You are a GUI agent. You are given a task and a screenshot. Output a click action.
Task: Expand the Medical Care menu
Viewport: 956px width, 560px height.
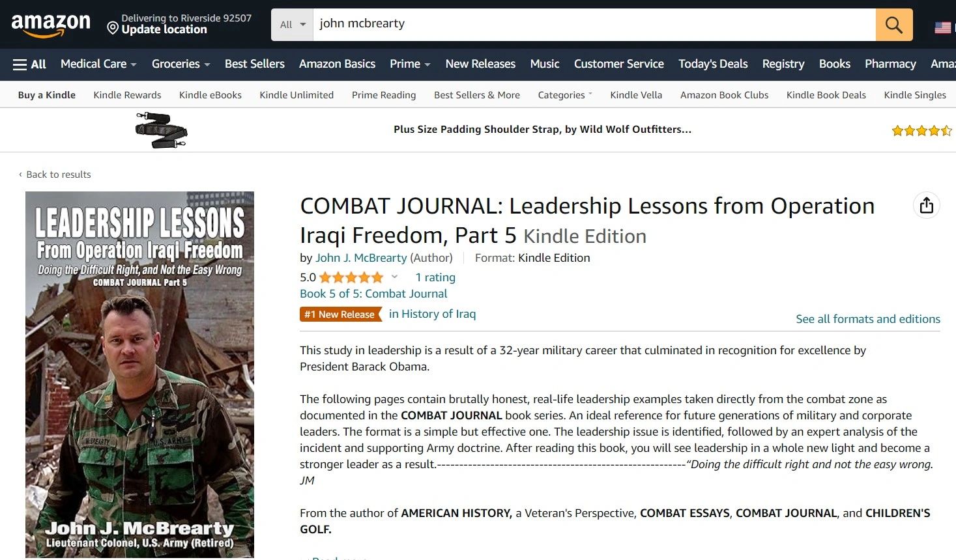pyautogui.click(x=98, y=64)
